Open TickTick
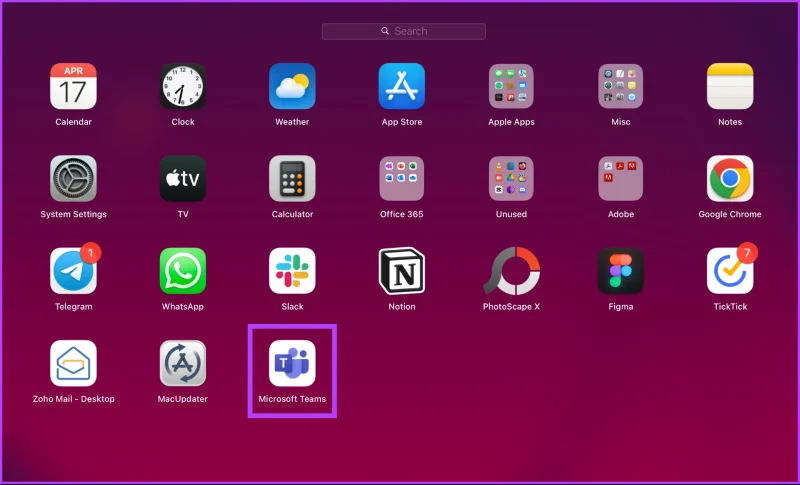Screen dimensions: 800x485 coord(730,271)
